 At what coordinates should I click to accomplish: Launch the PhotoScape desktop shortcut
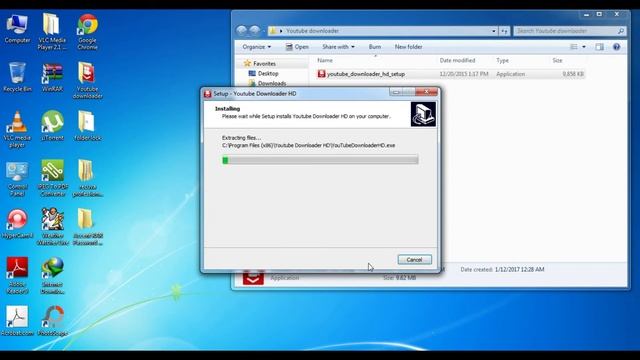[x=53, y=321]
